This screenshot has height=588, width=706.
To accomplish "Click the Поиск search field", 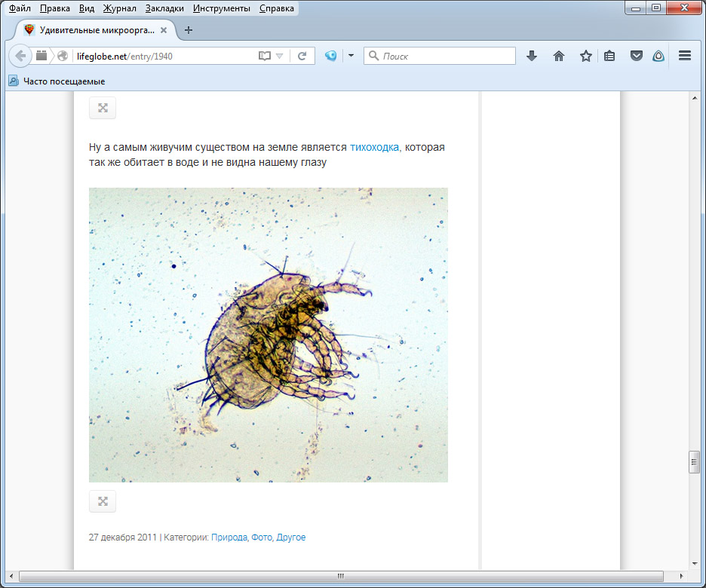I will 447,56.
